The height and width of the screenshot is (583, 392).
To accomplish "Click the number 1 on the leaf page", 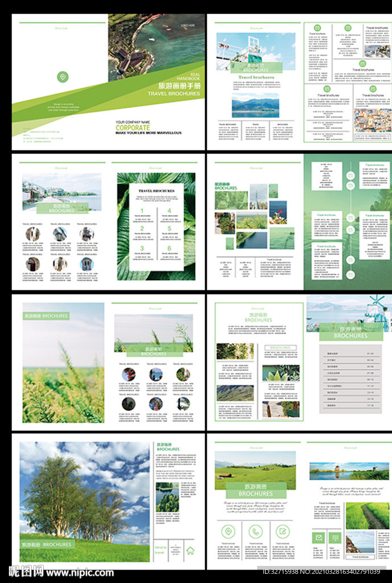I will pyautogui.click(x=142, y=211).
